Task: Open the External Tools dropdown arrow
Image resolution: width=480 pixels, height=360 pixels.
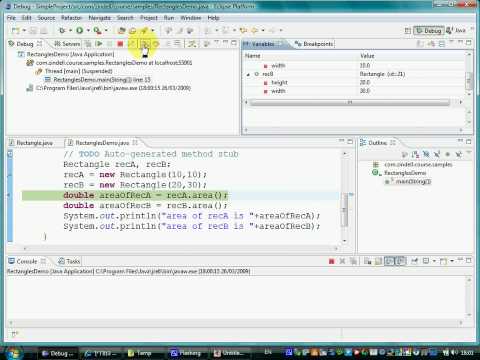Action: [106, 31]
